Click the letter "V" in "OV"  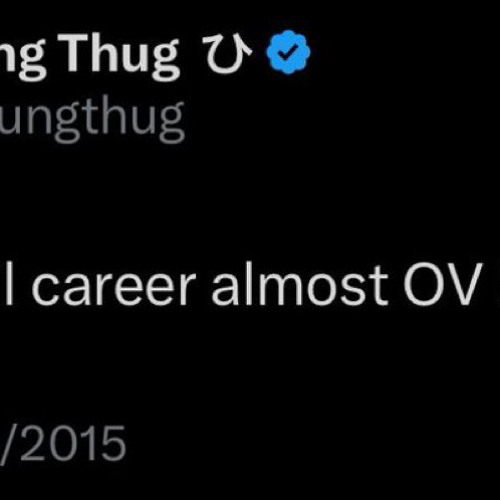tap(464, 284)
